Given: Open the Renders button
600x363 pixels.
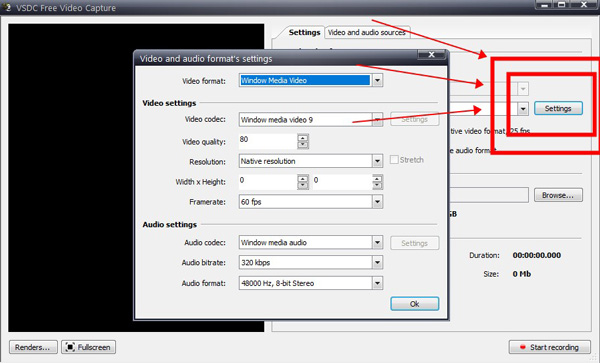Looking at the screenshot, I should tap(33, 347).
